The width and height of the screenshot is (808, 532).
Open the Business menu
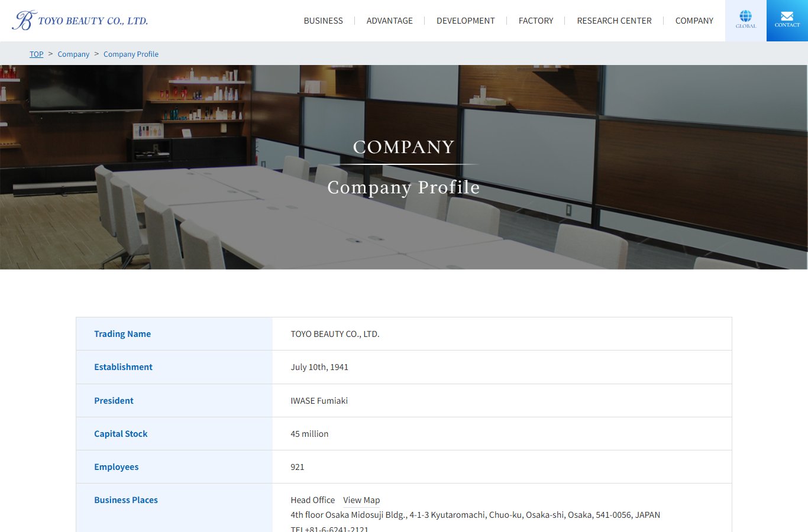coord(323,21)
